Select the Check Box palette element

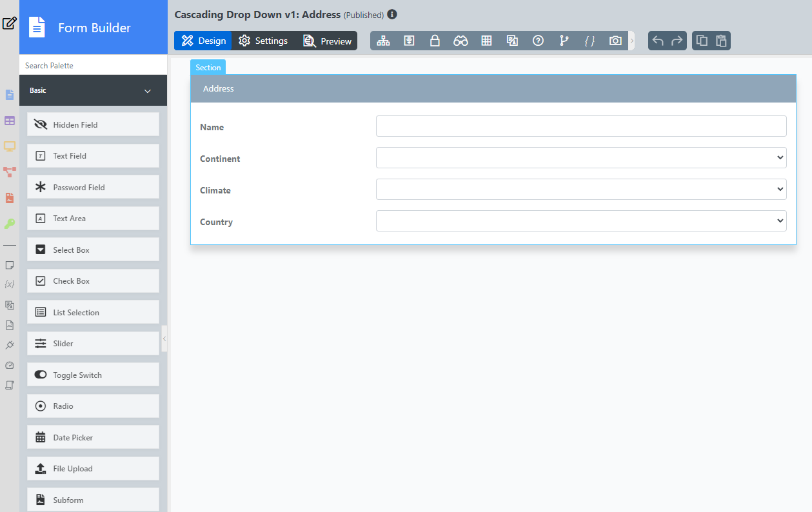93,281
